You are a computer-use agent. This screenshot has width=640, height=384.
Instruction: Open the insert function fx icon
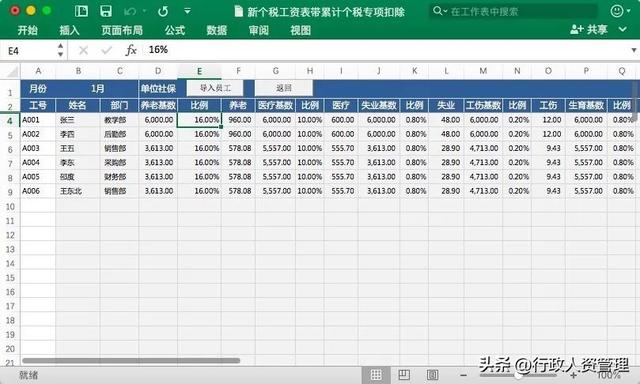click(131, 50)
